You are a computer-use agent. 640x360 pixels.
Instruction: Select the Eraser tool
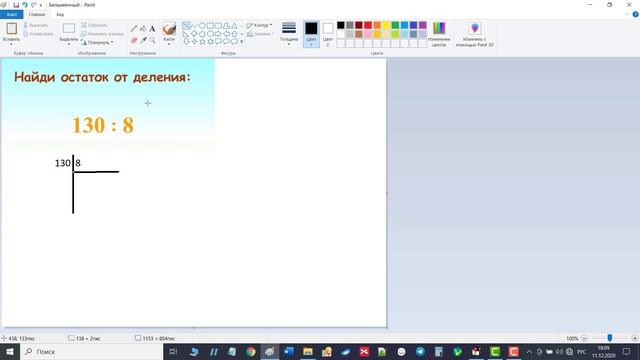[134, 40]
